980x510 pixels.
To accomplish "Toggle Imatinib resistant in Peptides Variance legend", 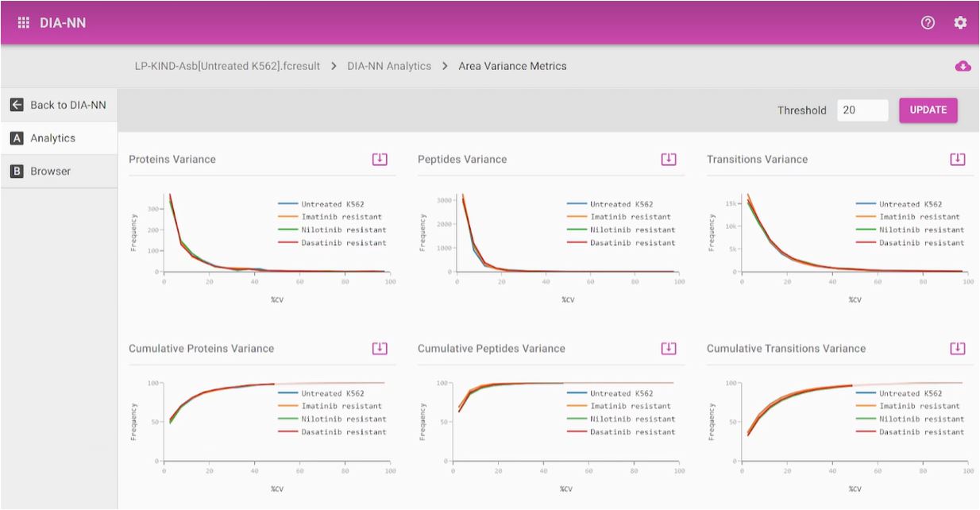I will pos(630,217).
